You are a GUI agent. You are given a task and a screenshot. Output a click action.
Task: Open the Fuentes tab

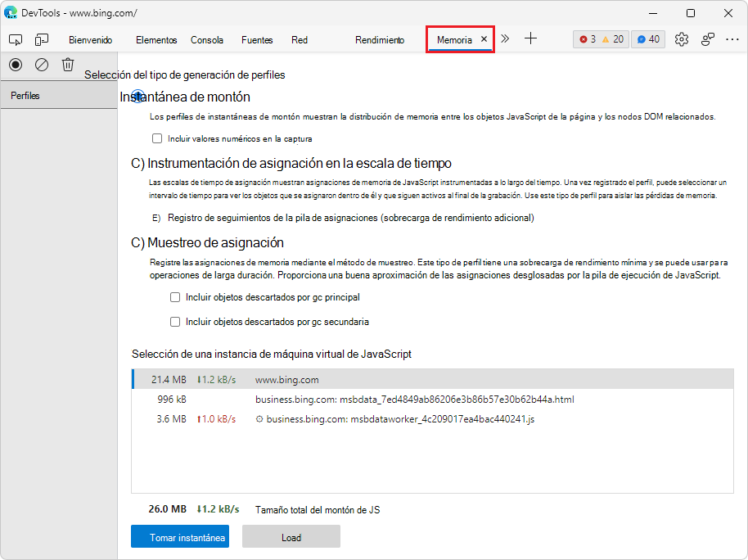pos(257,40)
